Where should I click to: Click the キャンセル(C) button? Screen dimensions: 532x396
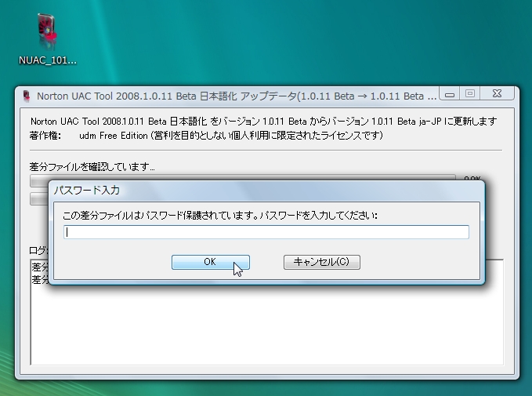pos(322,262)
